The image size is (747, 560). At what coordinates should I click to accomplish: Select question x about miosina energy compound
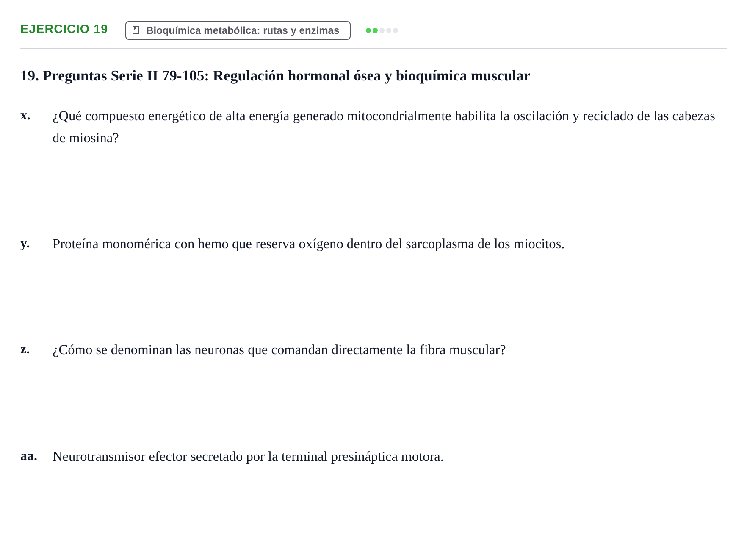pyautogui.click(x=384, y=127)
